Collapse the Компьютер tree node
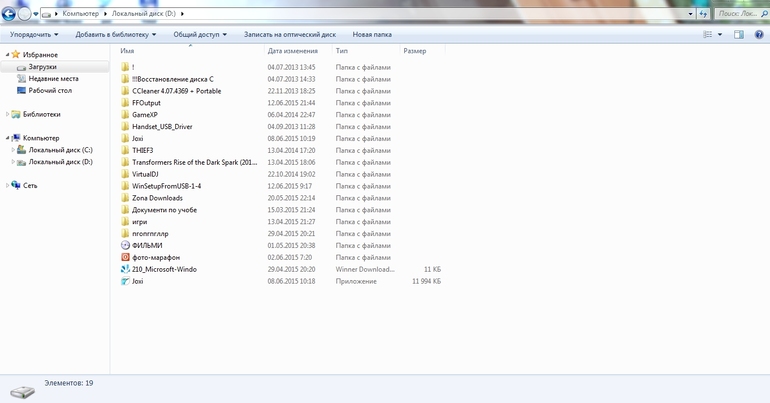 [7, 138]
